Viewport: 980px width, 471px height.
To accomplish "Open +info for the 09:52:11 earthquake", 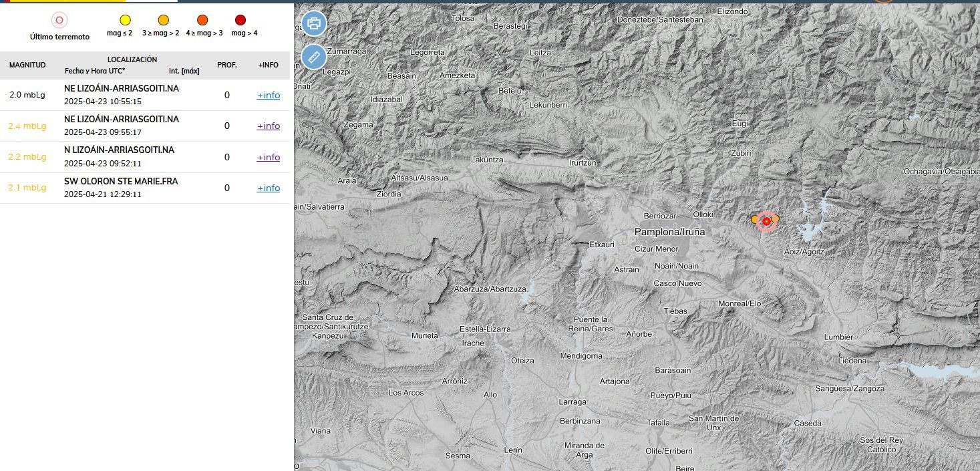I will [x=269, y=157].
